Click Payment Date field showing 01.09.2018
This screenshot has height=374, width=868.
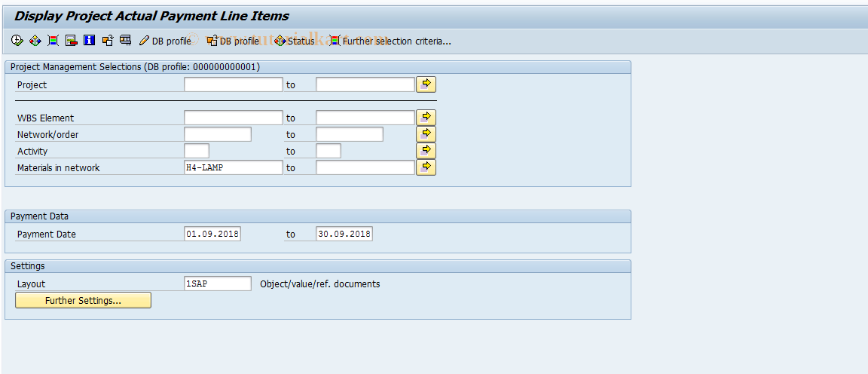pyautogui.click(x=212, y=234)
